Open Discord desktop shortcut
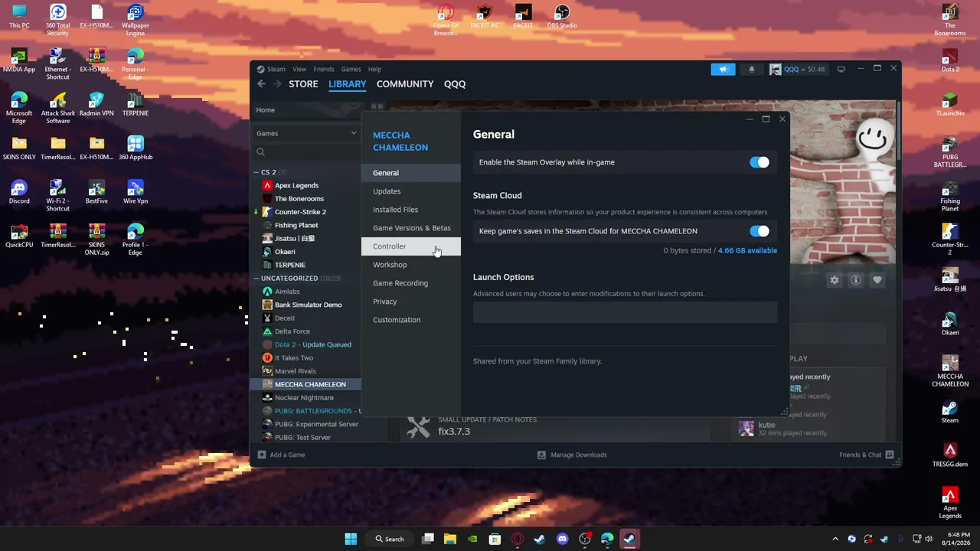 pos(19,192)
